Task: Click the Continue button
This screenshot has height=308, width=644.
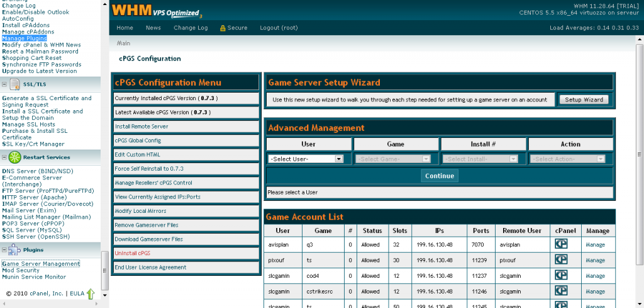Action: (x=440, y=176)
